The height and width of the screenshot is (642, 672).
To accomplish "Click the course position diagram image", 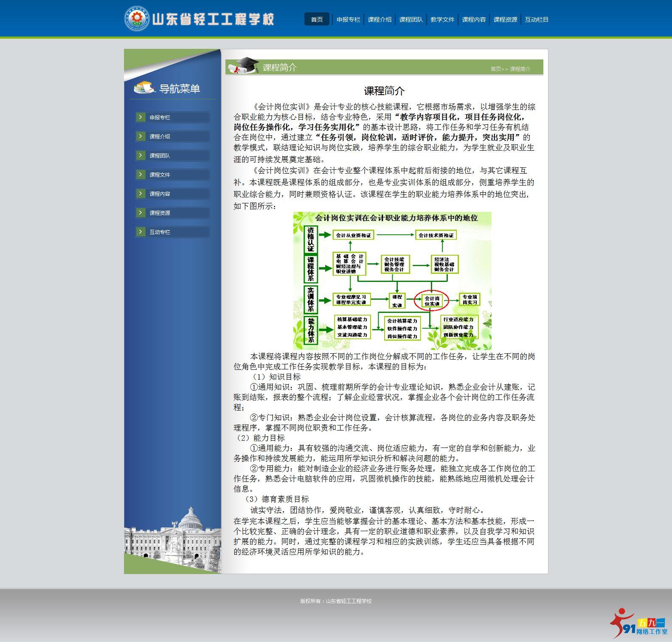I will click(392, 281).
